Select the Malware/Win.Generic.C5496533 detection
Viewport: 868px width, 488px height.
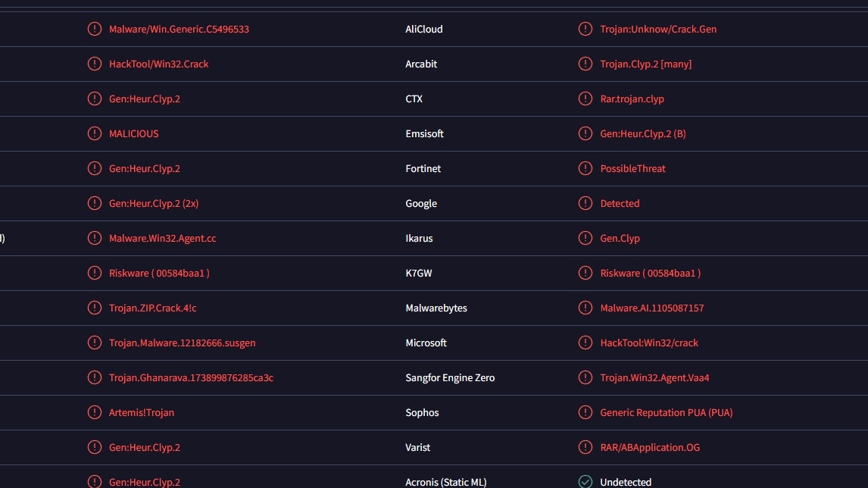pos(179,30)
